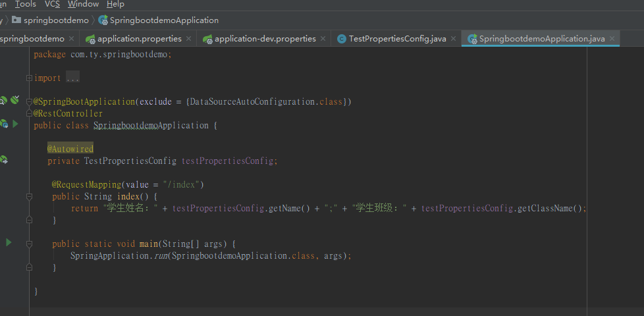Image resolution: width=644 pixels, height=316 pixels.
Task: Switch to application-dev.properties tab
Action: coord(265,39)
